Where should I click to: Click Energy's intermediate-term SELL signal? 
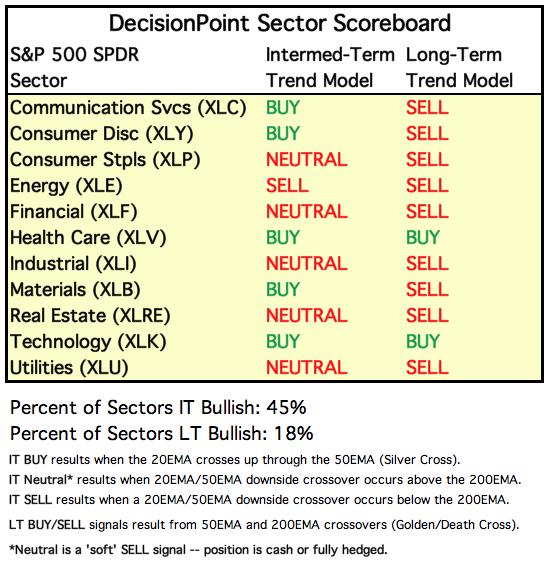coord(287,186)
